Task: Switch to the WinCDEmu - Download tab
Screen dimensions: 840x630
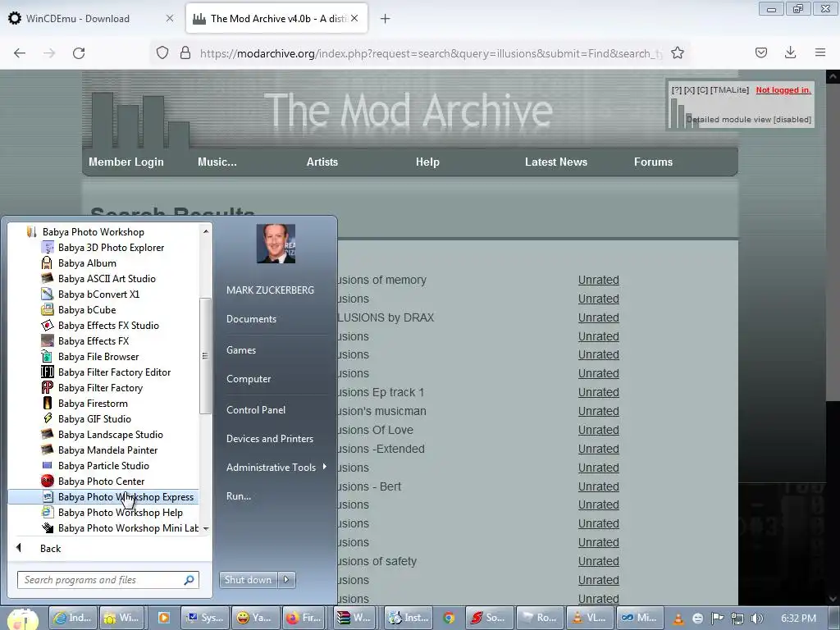Action: pyautogui.click(x=78, y=19)
